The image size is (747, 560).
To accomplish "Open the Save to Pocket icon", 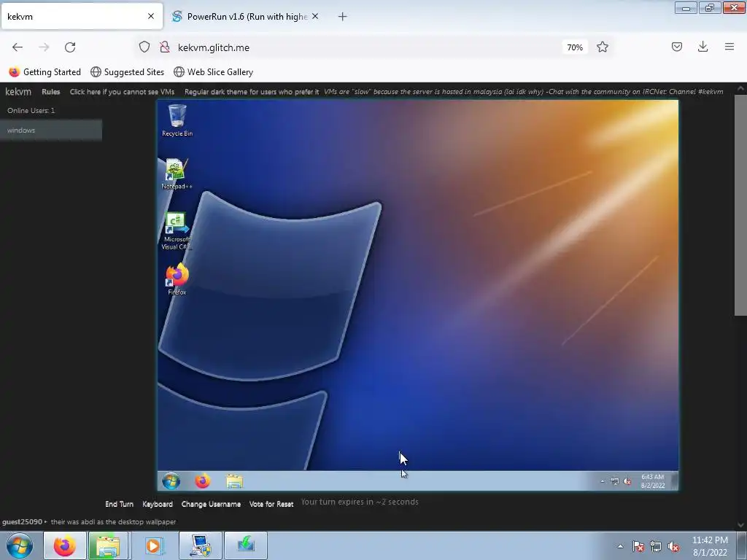I will coord(676,47).
